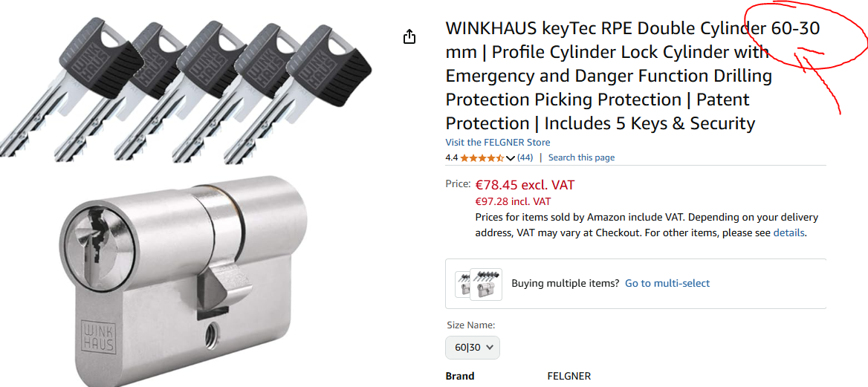The width and height of the screenshot is (868, 387).
Task: Open the Size Name 60|30 dropdown
Action: point(472,348)
